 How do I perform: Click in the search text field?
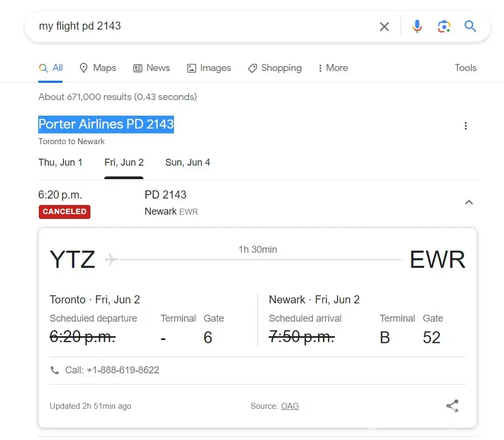tap(205, 26)
